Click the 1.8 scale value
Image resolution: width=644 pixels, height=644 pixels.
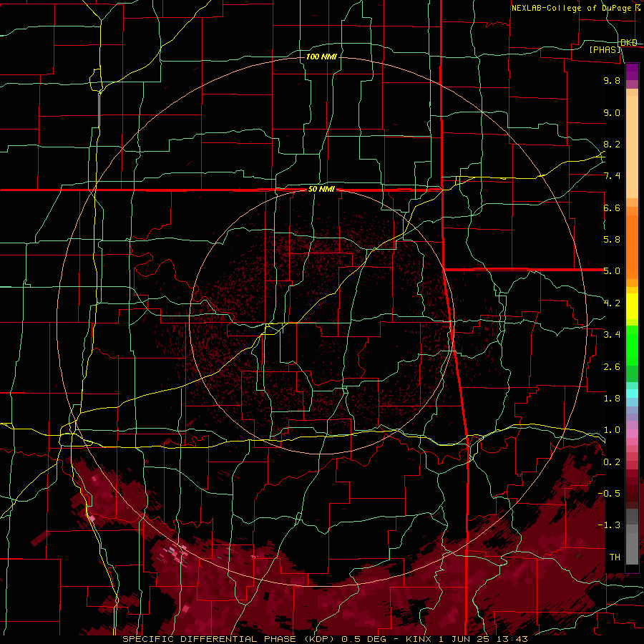[x=612, y=399]
